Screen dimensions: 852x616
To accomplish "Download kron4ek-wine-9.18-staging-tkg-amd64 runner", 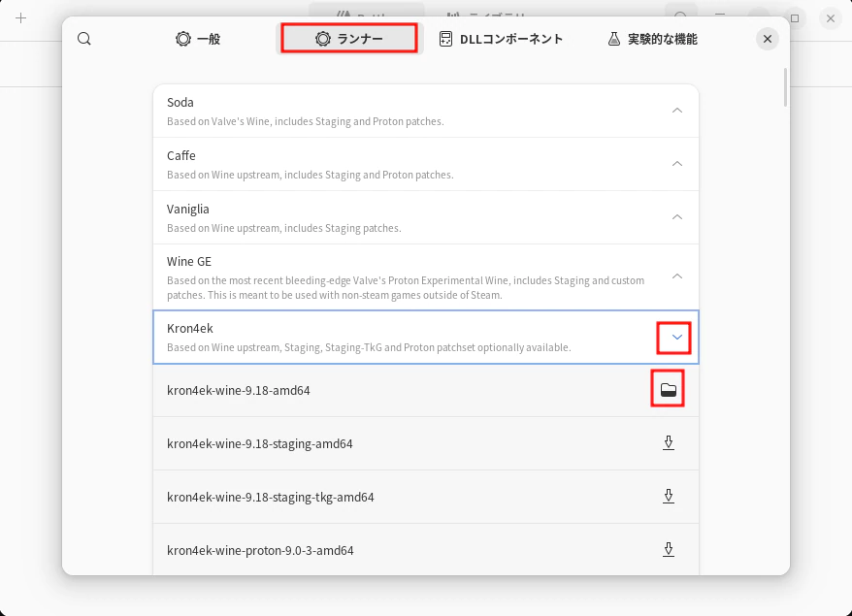I will pyautogui.click(x=668, y=497).
